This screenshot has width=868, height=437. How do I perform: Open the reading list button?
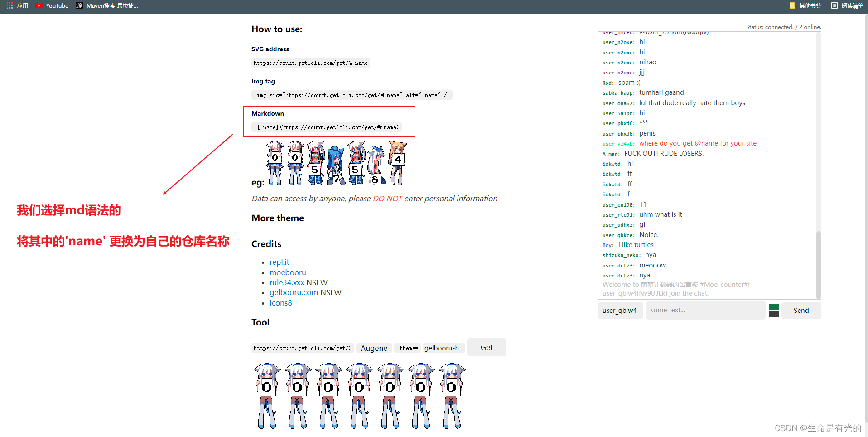(847, 5)
